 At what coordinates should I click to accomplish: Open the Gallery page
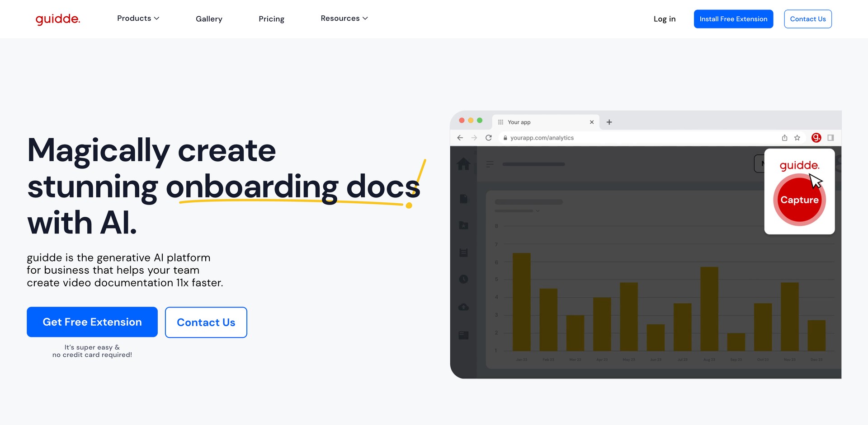click(209, 19)
